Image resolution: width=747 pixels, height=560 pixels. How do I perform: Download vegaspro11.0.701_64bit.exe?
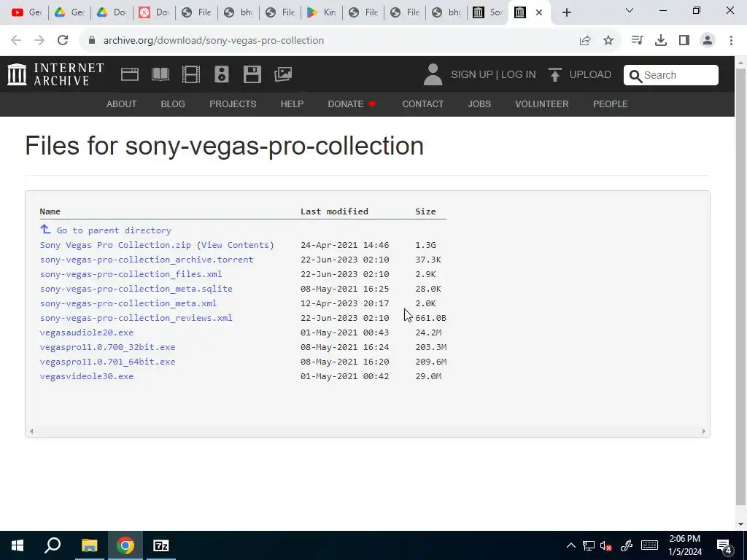click(x=108, y=362)
